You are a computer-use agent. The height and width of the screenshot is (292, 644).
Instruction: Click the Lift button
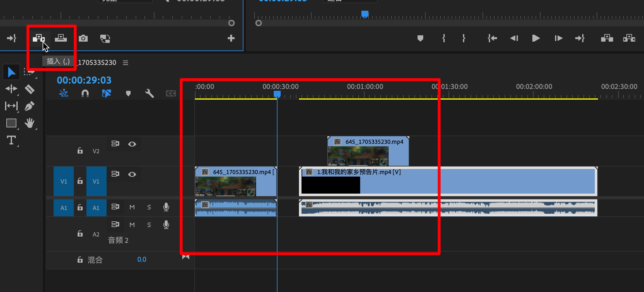point(607,38)
